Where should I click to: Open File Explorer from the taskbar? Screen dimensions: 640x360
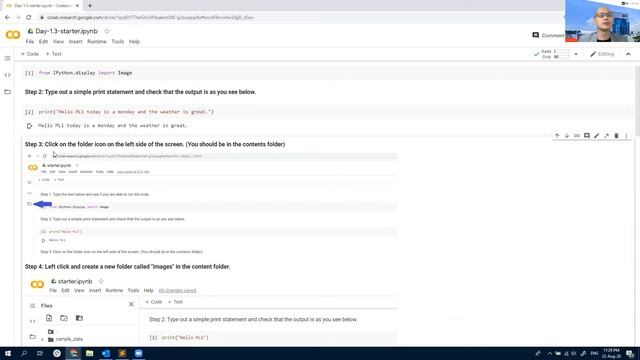coord(89,353)
